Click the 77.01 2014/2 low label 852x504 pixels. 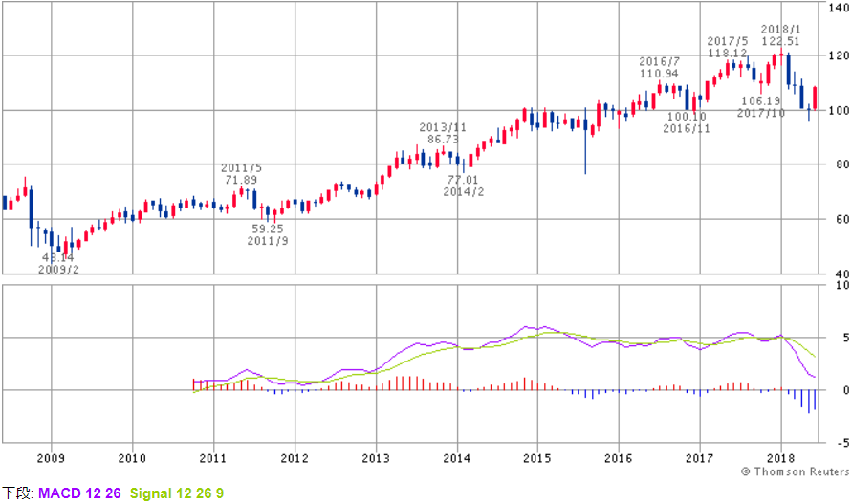tap(463, 186)
